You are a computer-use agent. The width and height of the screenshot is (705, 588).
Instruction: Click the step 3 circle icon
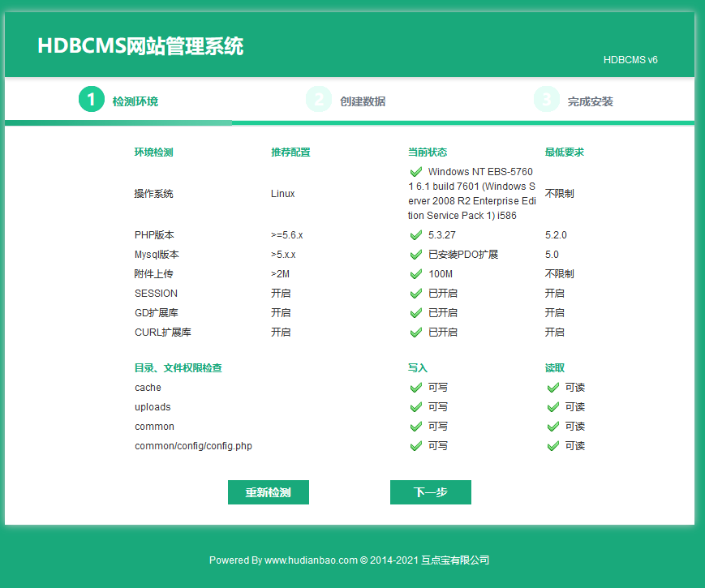[x=547, y=100]
